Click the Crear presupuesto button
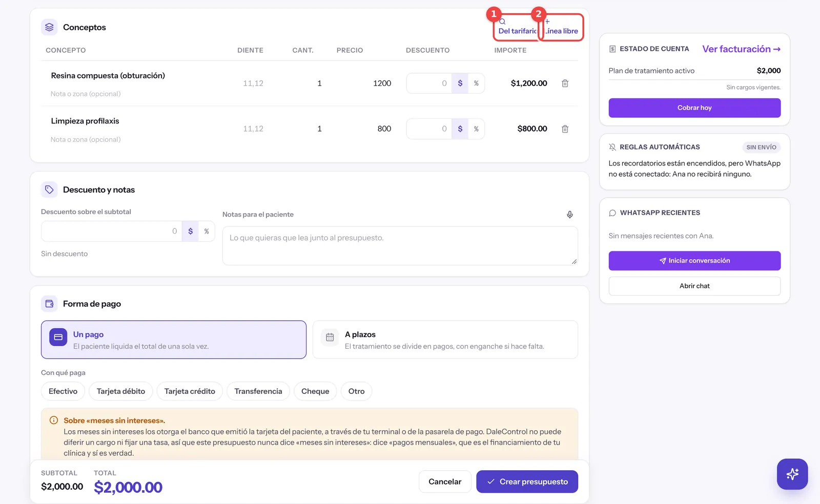The image size is (820, 504). coord(527,482)
